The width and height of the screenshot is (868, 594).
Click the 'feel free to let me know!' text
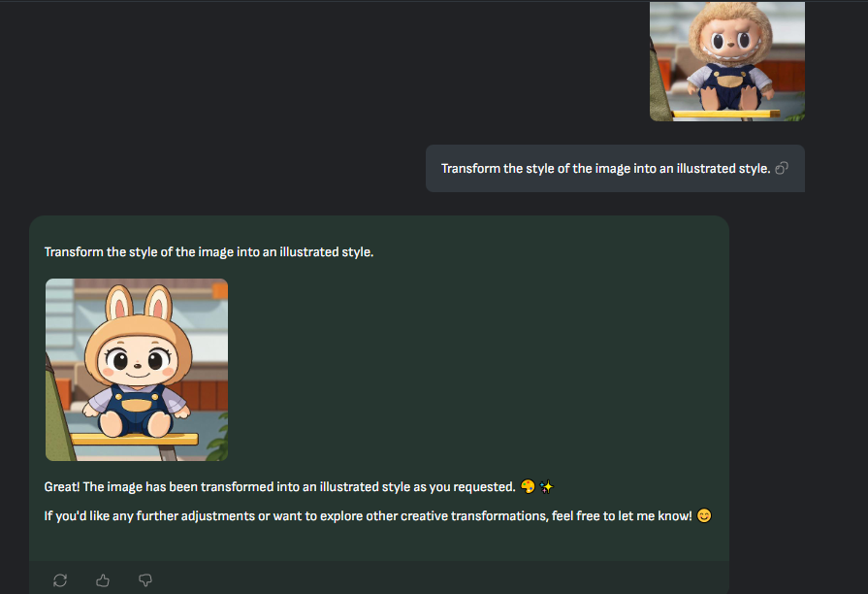(x=622, y=516)
